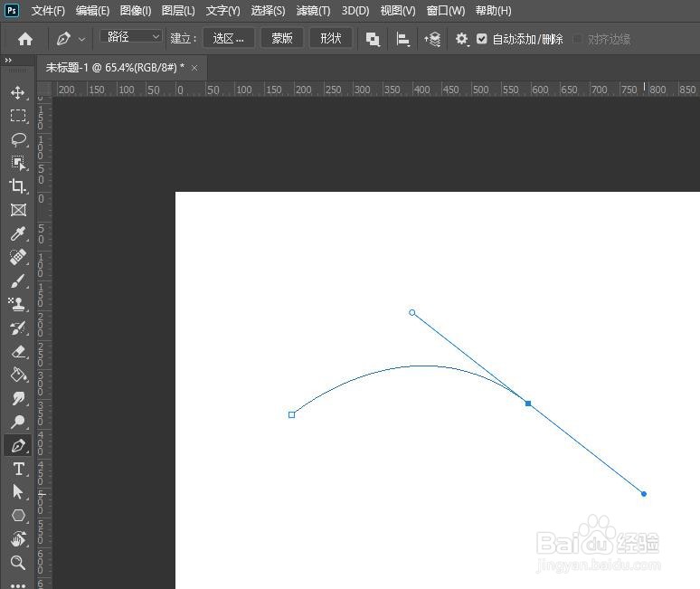The image size is (700, 589).
Task: Select the History Brush tool
Action: tap(18, 328)
